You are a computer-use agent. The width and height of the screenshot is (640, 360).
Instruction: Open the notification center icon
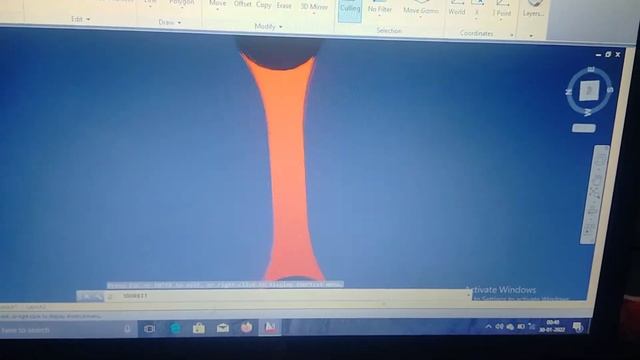pos(578,326)
